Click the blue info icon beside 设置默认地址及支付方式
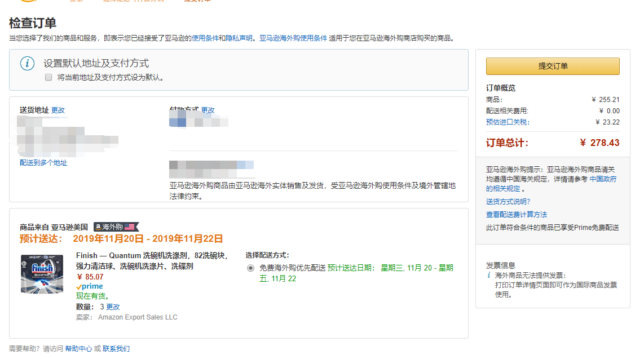Viewport: 644px width, 359px height. (28, 63)
